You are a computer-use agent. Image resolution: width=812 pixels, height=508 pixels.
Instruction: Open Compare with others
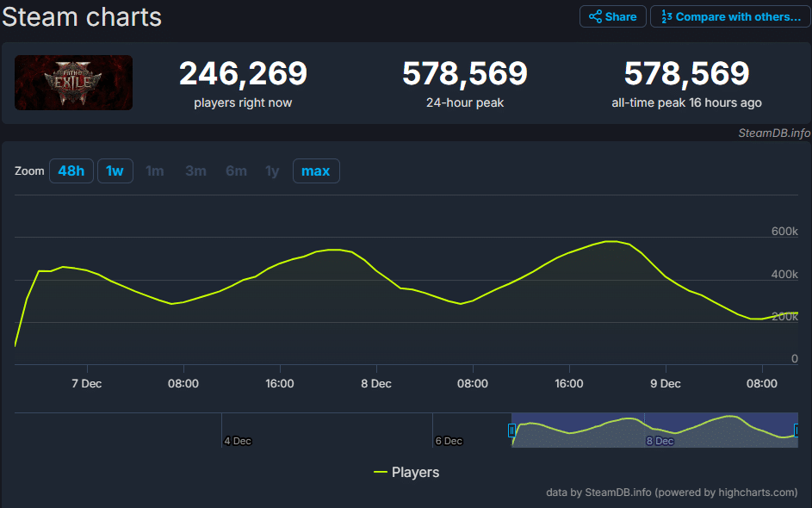[730, 16]
